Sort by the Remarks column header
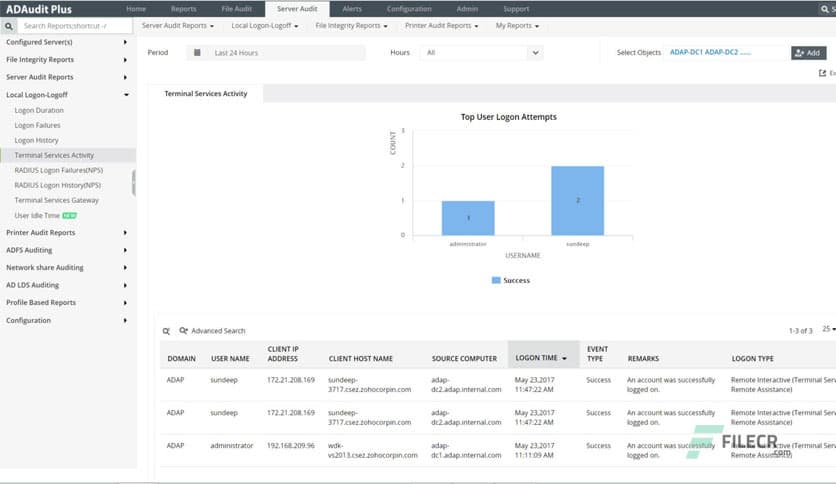Image resolution: width=836 pixels, height=484 pixels. (643, 359)
